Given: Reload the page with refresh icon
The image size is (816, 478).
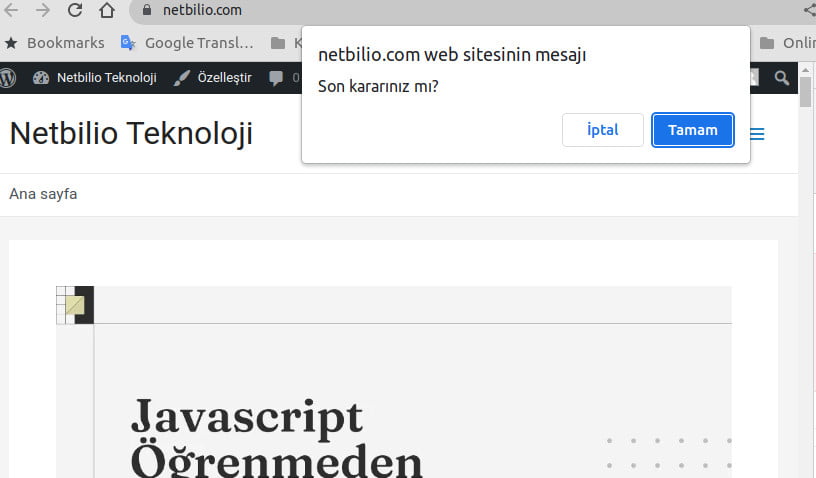Looking at the screenshot, I should coord(75,10).
